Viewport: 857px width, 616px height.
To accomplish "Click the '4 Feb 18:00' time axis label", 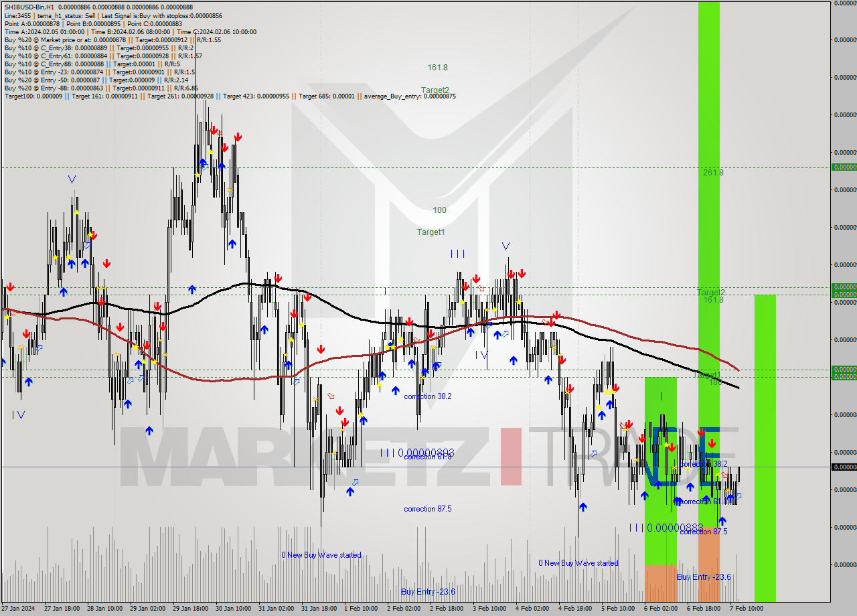I will click(576, 609).
